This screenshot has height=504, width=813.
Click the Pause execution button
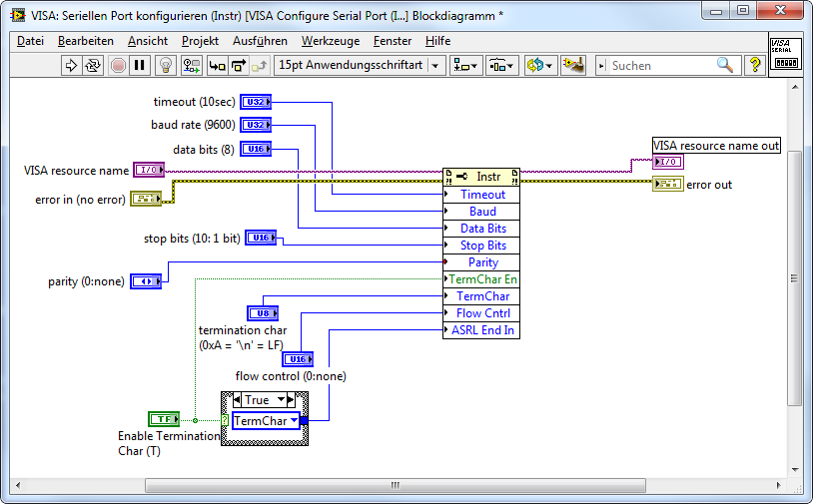click(x=140, y=65)
